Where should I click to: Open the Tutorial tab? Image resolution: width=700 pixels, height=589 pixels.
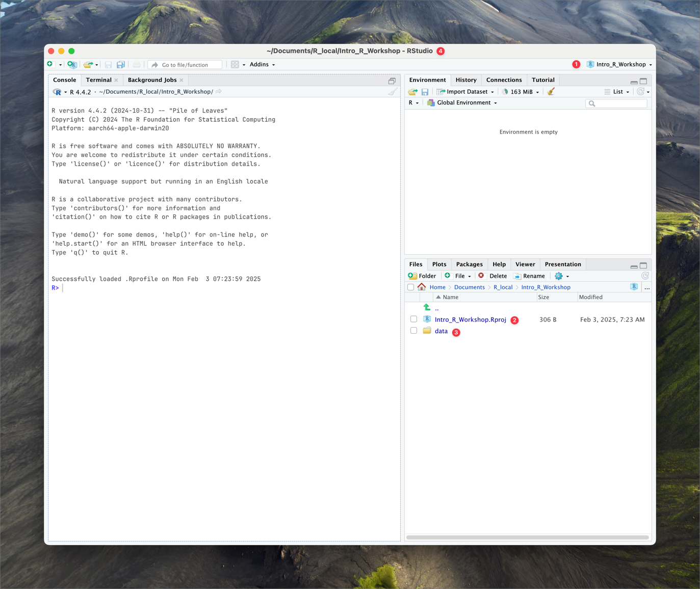point(543,80)
